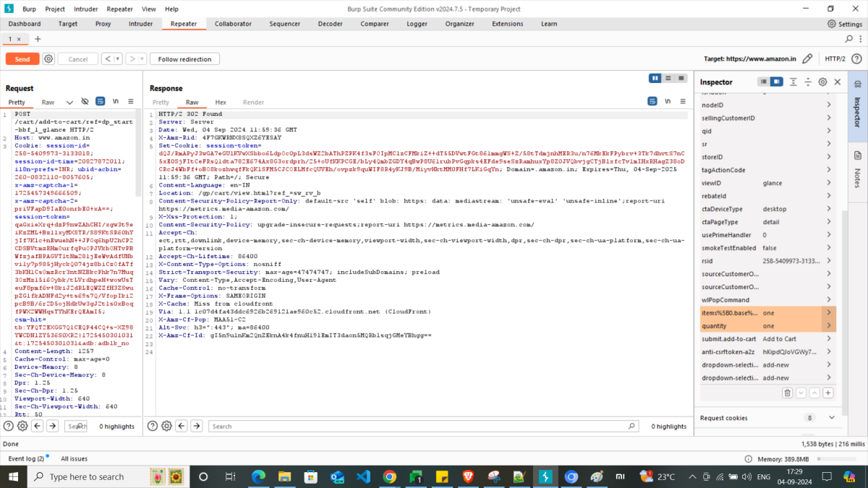Open Request search settings gear
The image size is (868, 488).
tap(22, 427)
